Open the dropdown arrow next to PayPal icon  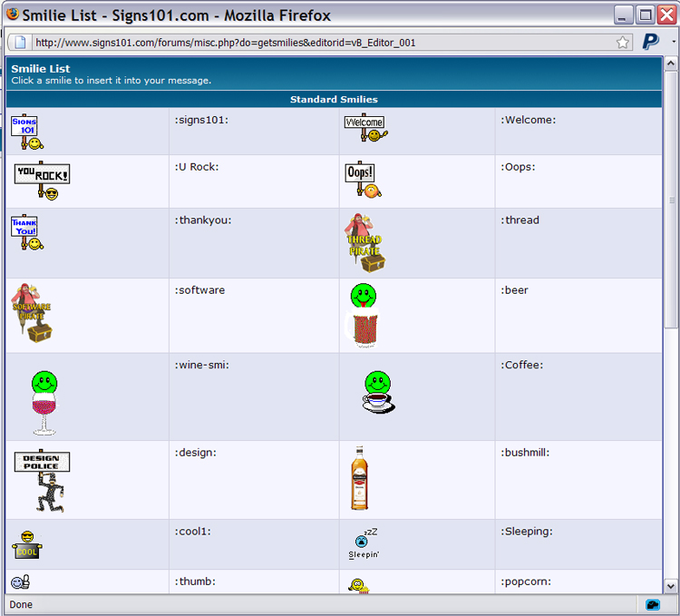674,42
